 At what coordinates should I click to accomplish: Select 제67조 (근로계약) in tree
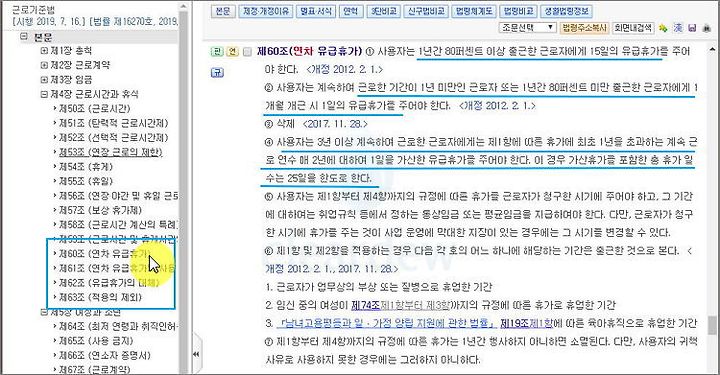click(95, 369)
